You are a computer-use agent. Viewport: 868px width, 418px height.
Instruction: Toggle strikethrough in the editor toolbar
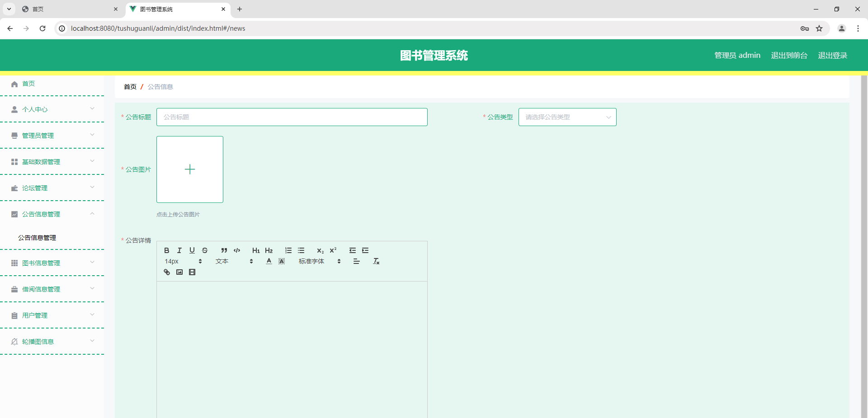click(205, 251)
